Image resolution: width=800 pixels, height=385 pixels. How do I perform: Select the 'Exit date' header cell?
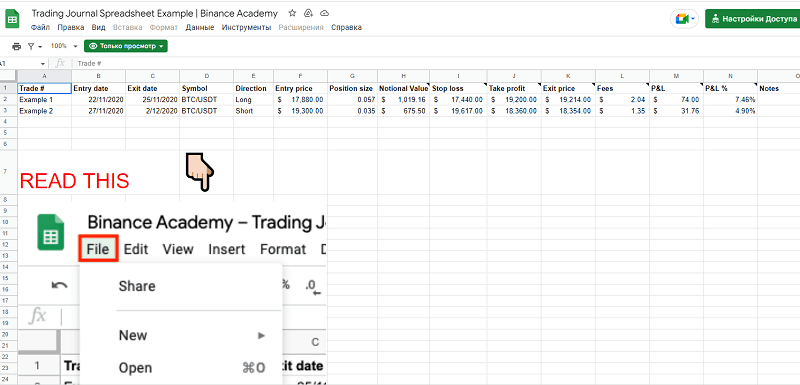153,88
